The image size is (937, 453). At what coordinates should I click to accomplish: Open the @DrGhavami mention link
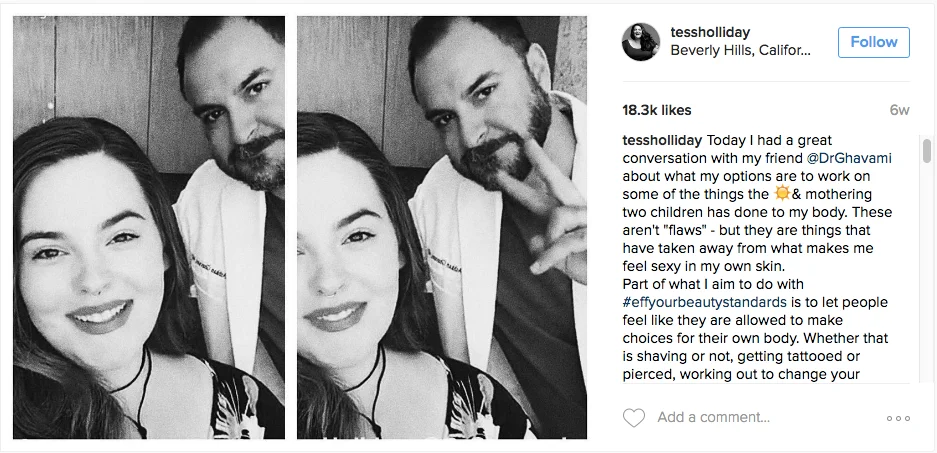point(848,159)
